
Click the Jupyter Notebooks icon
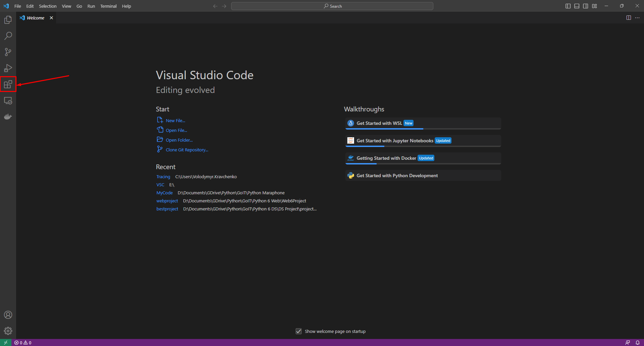click(351, 141)
